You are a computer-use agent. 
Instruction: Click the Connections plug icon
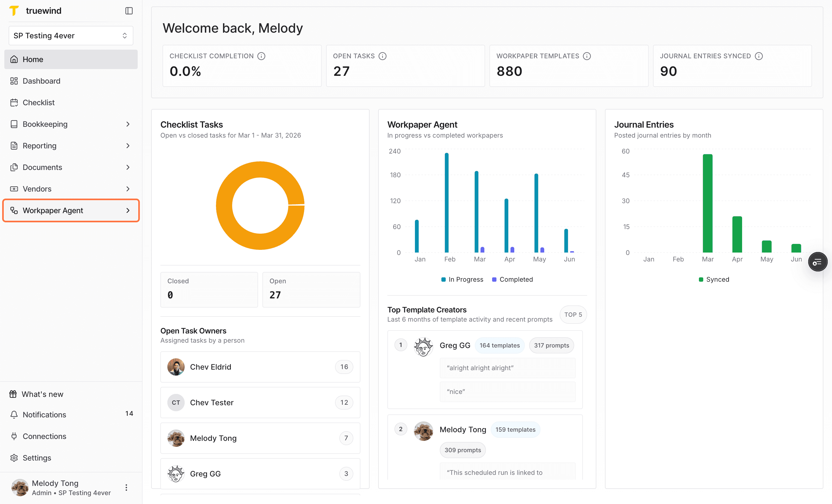14,437
